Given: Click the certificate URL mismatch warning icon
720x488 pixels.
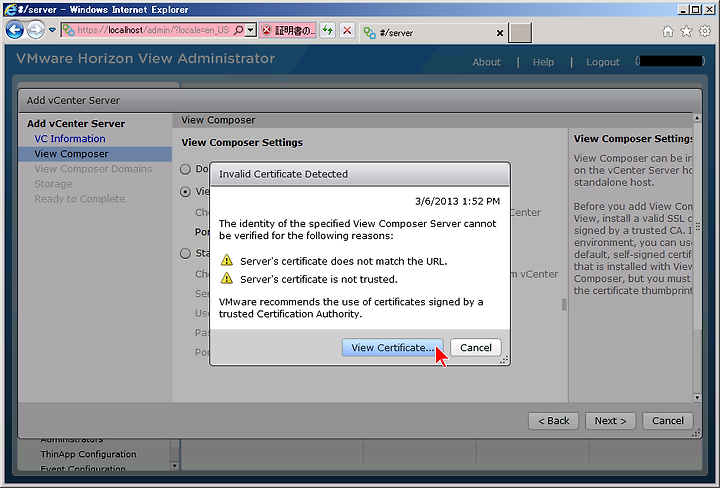Looking at the screenshot, I should click(227, 260).
